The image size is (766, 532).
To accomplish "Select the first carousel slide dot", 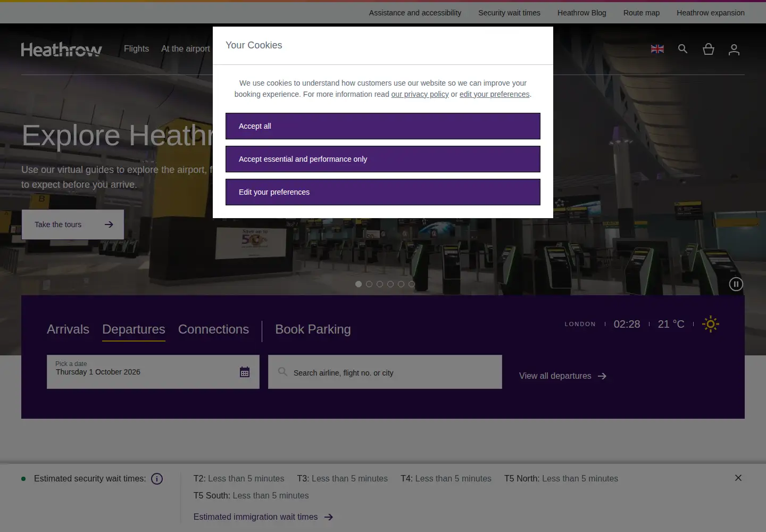I will [x=359, y=284].
